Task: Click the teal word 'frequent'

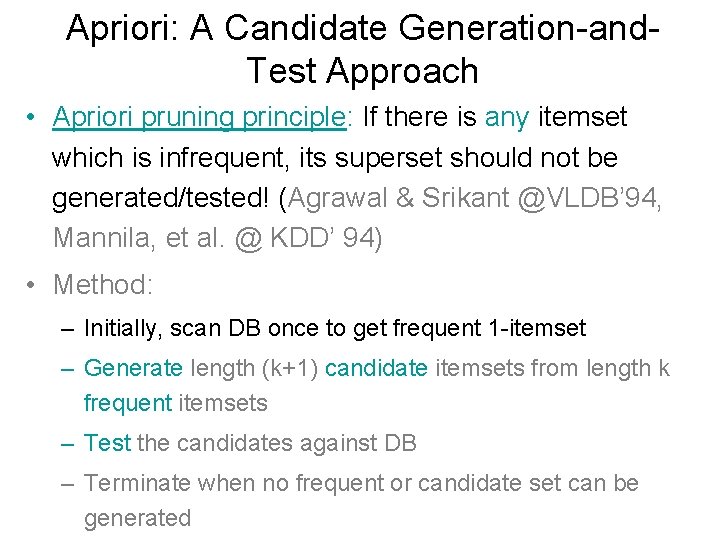Action: tap(128, 404)
